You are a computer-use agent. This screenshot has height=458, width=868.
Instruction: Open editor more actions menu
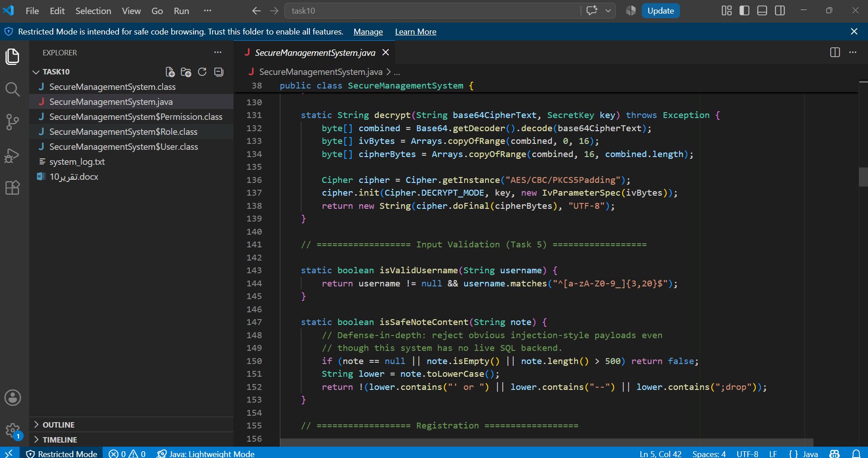(853, 52)
